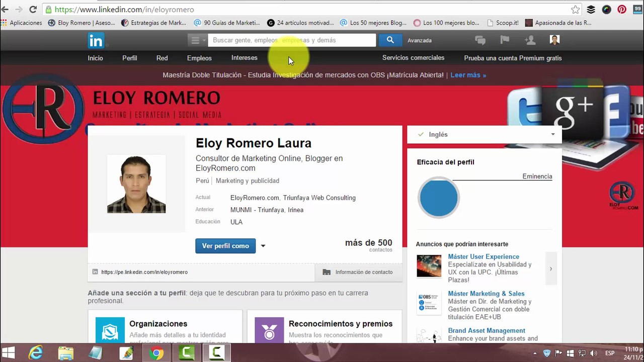Click the contact info card icon
The width and height of the screenshot is (644, 362).
tap(327, 272)
